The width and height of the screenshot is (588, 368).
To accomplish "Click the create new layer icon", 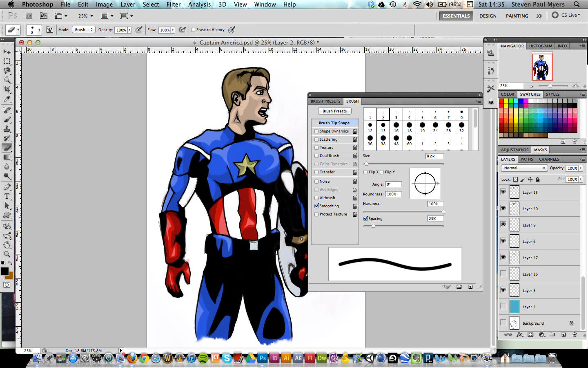I will [563, 334].
